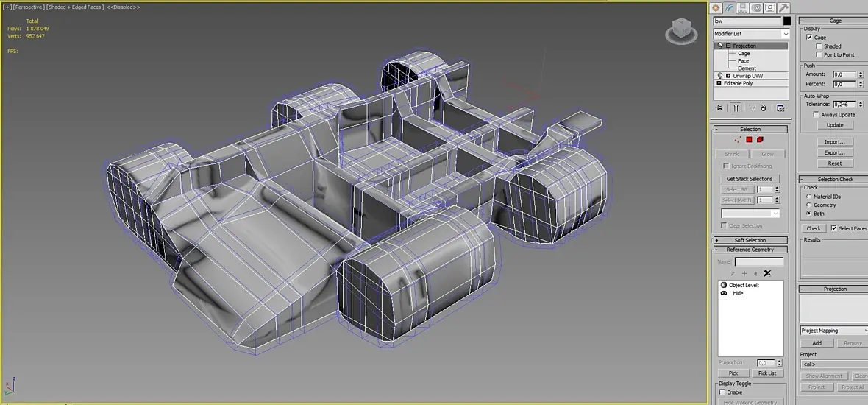The image size is (868, 405).
Task: Collapse the Selection Check rollout
Action: (x=833, y=179)
